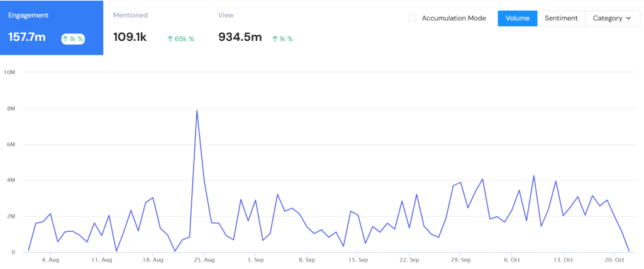Click the 934.5m view count
This screenshot has width=644, height=269.
pyautogui.click(x=240, y=37)
